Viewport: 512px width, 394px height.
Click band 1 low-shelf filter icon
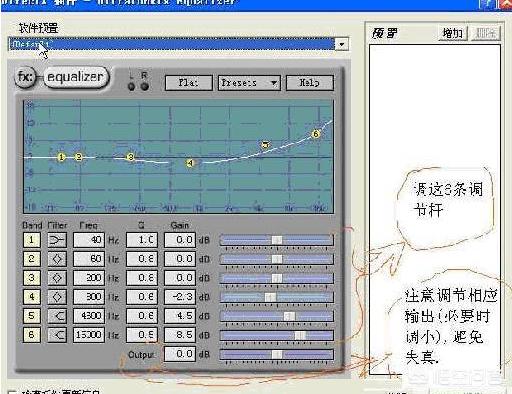coord(57,240)
